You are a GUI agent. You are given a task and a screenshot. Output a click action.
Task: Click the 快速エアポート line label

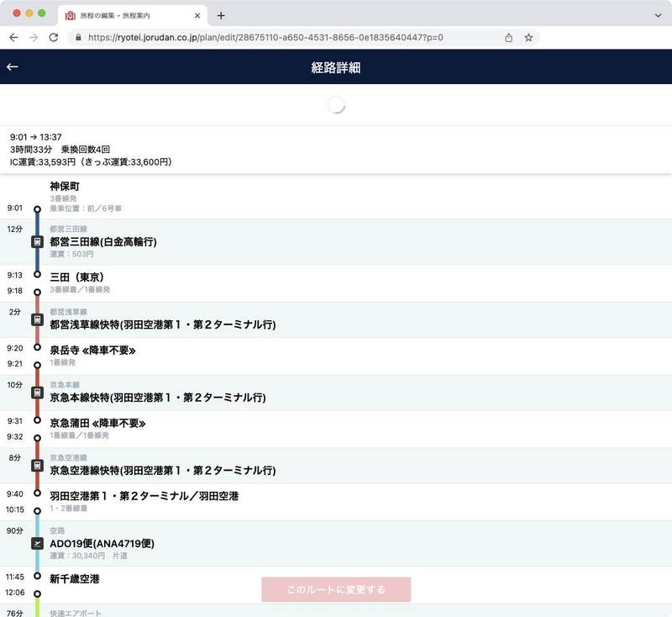76,613
